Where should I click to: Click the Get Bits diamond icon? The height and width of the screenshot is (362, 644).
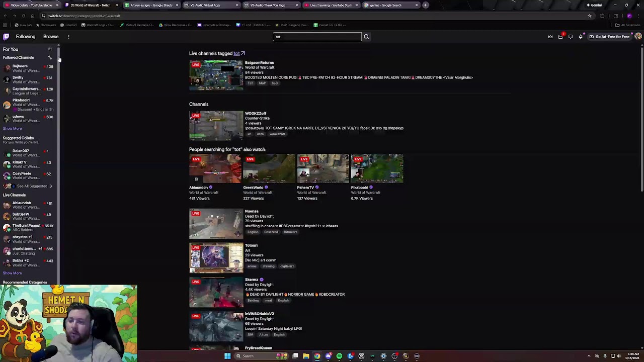(x=581, y=37)
